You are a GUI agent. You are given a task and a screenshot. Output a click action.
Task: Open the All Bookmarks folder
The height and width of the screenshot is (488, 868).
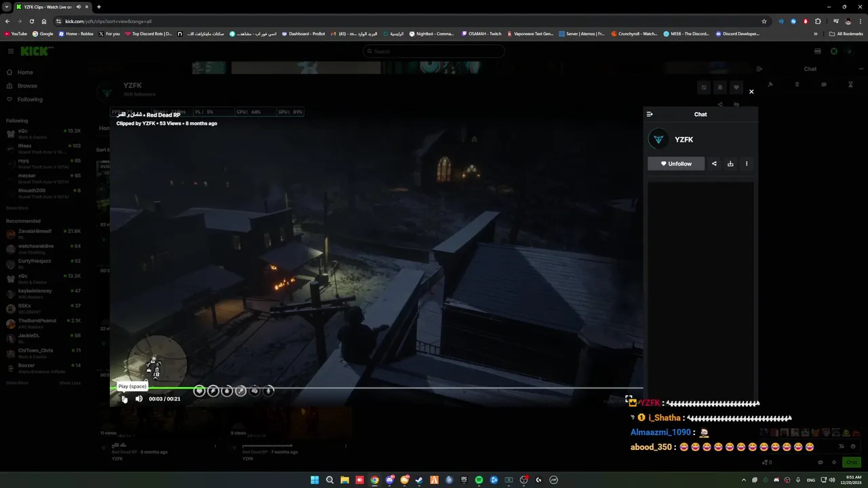pyautogui.click(x=846, y=34)
